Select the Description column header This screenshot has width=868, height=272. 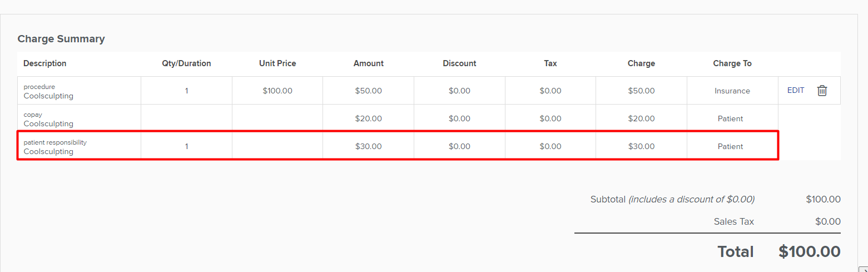[x=45, y=63]
